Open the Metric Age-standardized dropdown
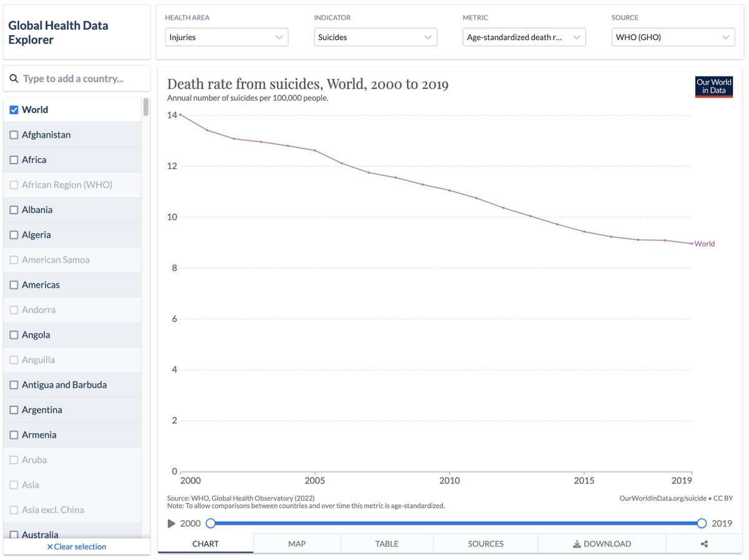The image size is (749, 560). pos(524,37)
